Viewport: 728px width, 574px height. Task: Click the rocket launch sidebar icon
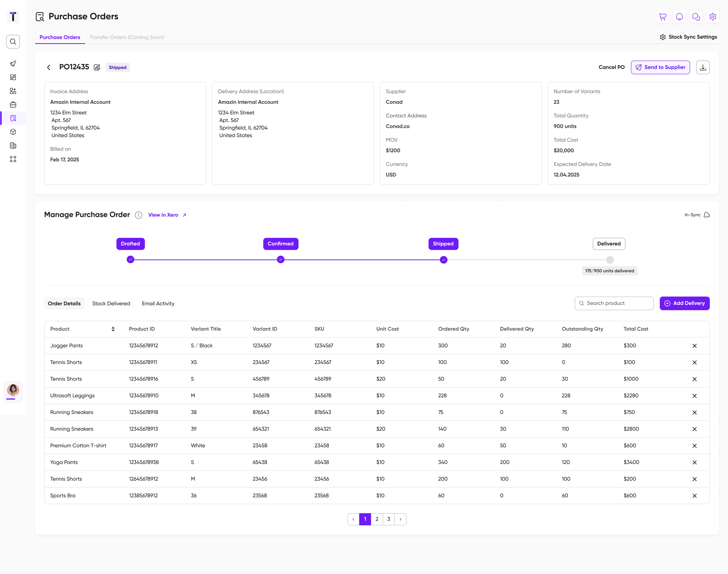pyautogui.click(x=13, y=63)
